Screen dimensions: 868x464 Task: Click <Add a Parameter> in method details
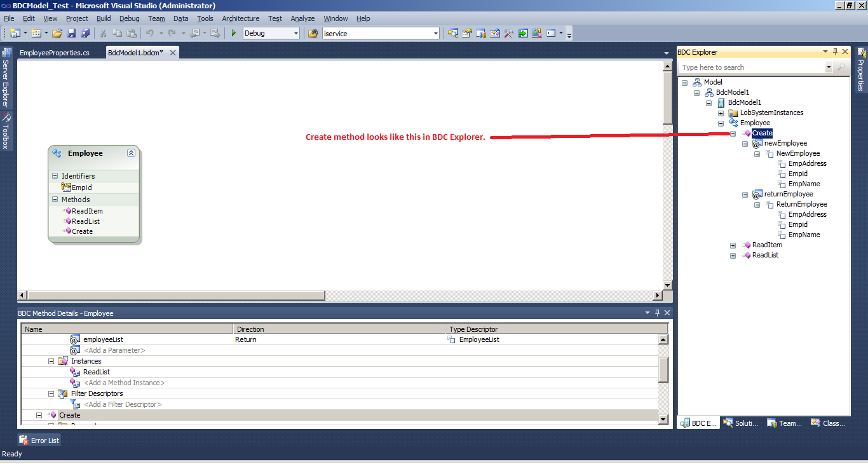(114, 350)
